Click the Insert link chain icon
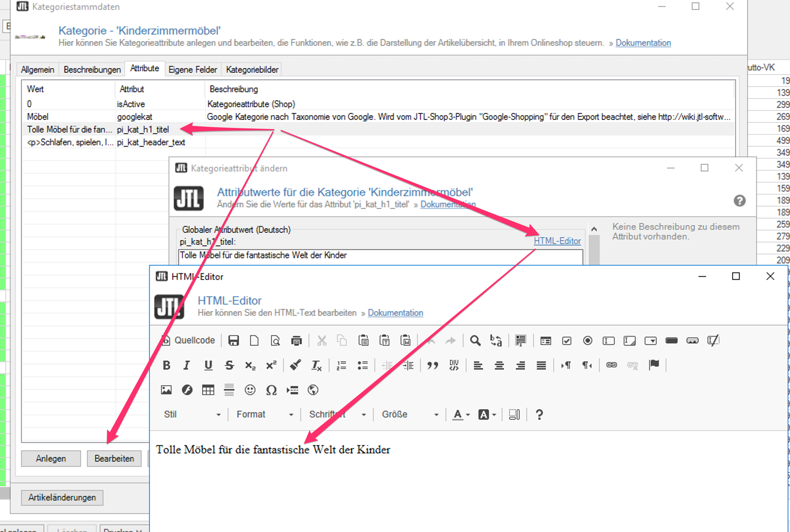 (x=611, y=365)
